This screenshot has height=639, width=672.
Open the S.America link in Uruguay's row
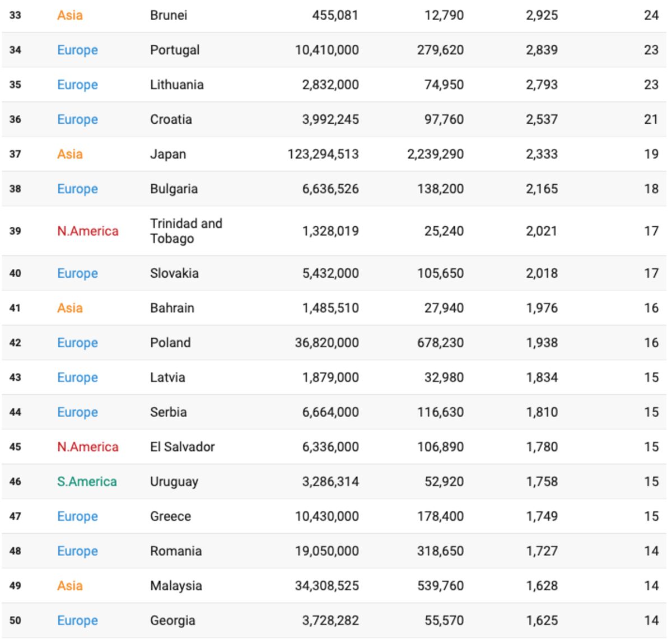point(87,482)
